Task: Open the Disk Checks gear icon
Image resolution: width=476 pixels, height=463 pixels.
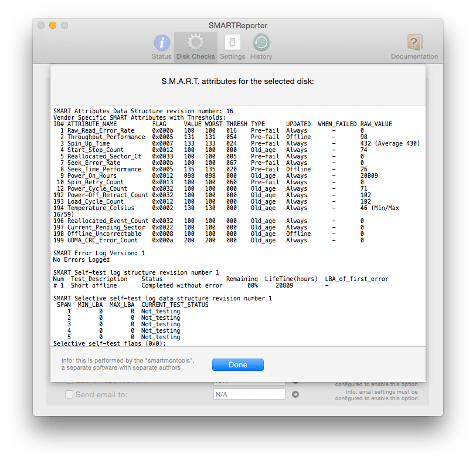Action: [195, 42]
